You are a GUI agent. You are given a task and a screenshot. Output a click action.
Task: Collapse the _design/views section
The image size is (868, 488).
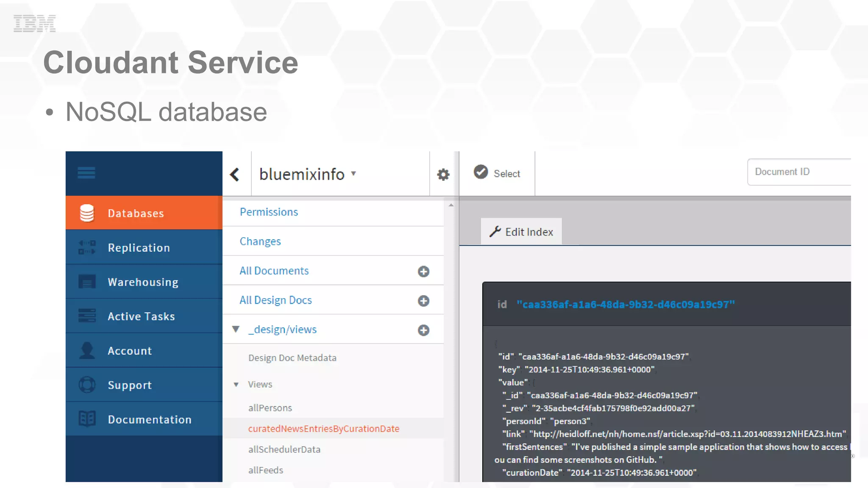click(236, 329)
